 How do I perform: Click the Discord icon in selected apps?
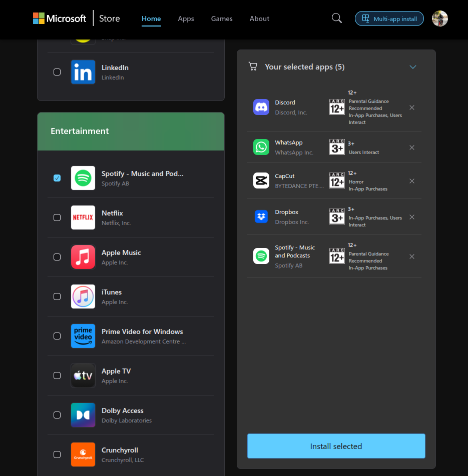(261, 107)
